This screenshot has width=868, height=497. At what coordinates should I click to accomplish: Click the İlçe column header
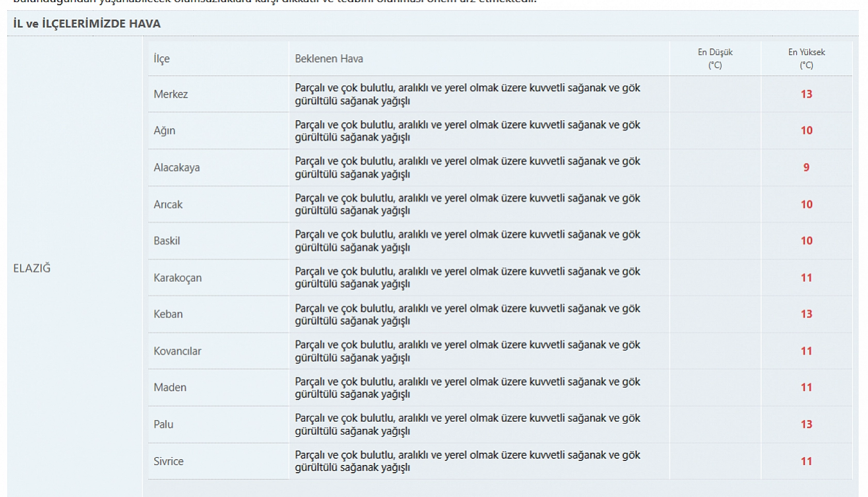pos(162,59)
